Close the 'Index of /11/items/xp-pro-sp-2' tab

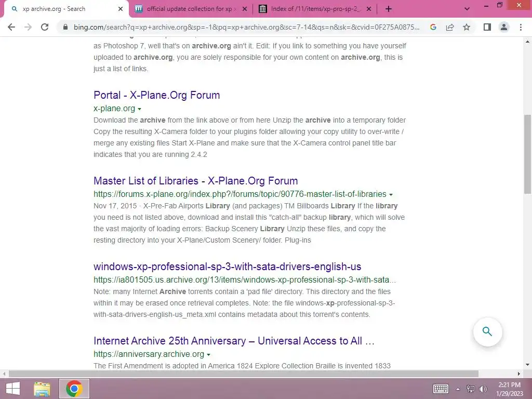tap(369, 9)
